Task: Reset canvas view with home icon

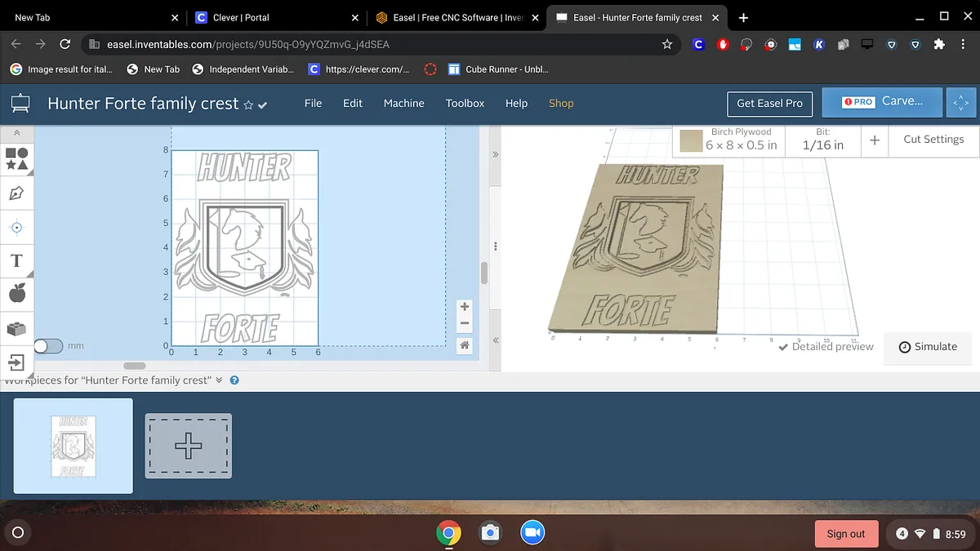Action: 465,346
